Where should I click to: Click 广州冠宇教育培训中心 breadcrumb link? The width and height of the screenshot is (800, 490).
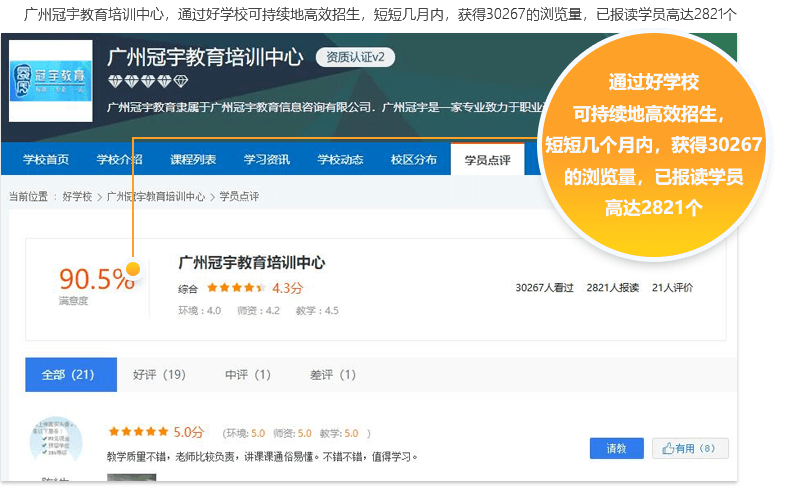pos(156,197)
